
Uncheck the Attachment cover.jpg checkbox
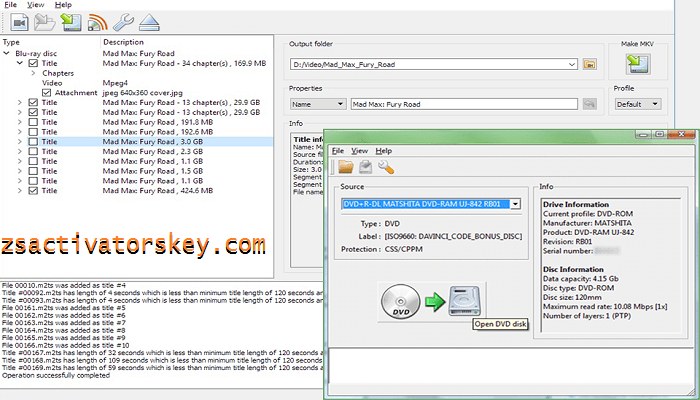tap(46, 93)
